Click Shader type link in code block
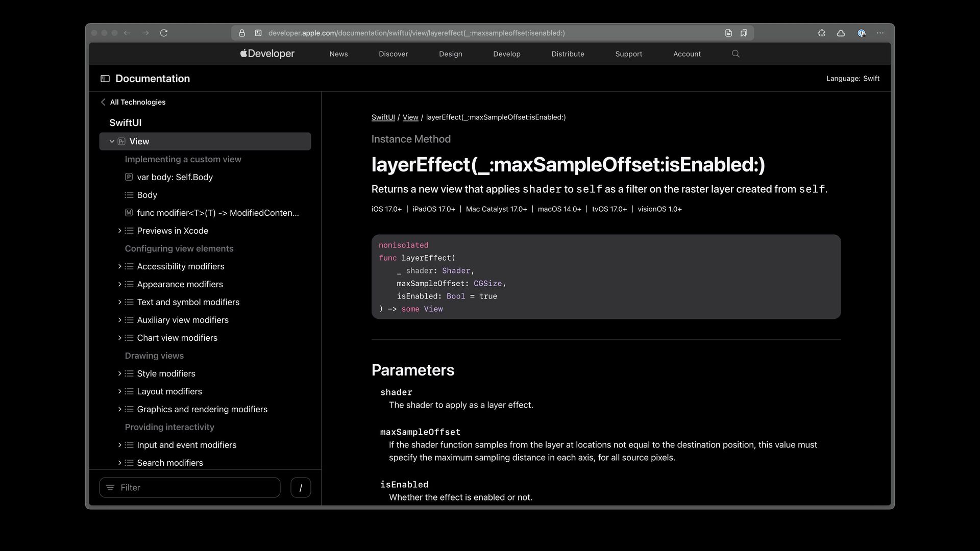Image resolution: width=980 pixels, height=551 pixels. pyautogui.click(x=456, y=271)
